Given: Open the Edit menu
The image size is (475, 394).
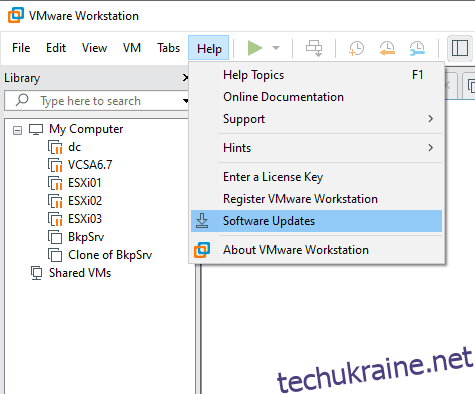Looking at the screenshot, I should [56, 48].
